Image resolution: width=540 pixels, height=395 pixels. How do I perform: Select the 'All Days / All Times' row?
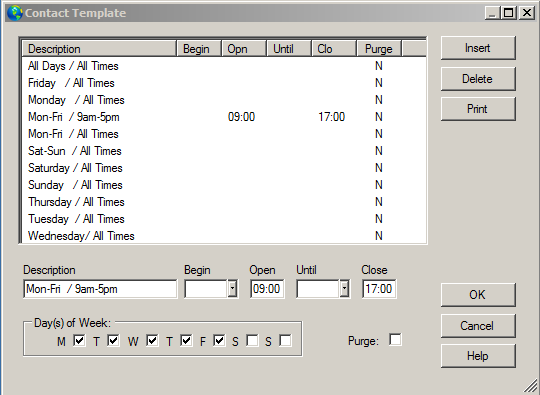[x=224, y=66]
